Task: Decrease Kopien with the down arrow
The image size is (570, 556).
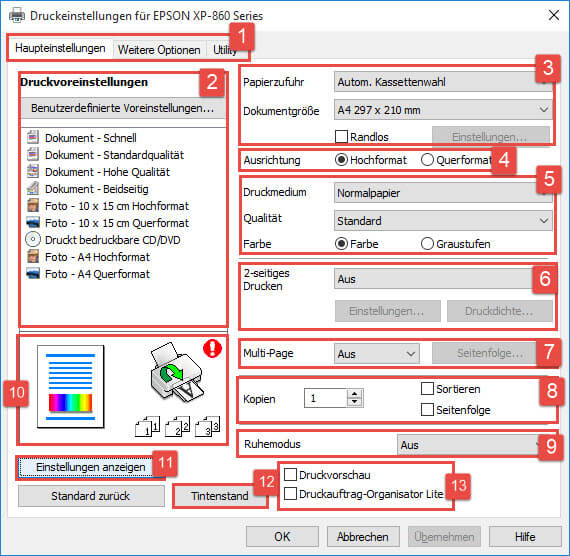Action: coord(354,402)
